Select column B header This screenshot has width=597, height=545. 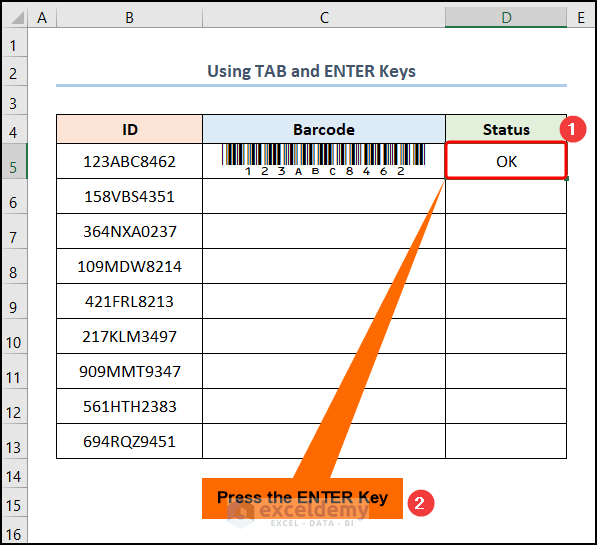point(129,18)
